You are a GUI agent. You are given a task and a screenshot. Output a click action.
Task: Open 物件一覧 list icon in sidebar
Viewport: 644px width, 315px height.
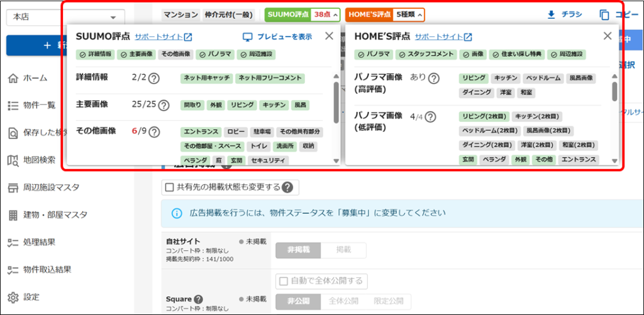(13, 105)
